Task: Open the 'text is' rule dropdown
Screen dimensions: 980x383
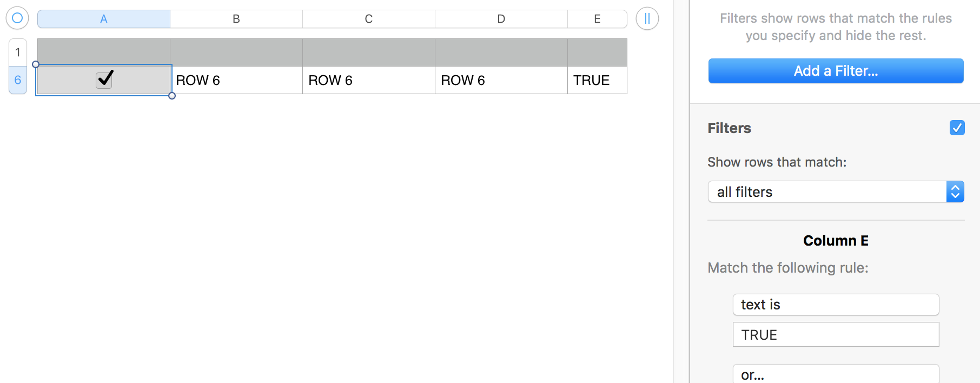Action: pos(836,305)
